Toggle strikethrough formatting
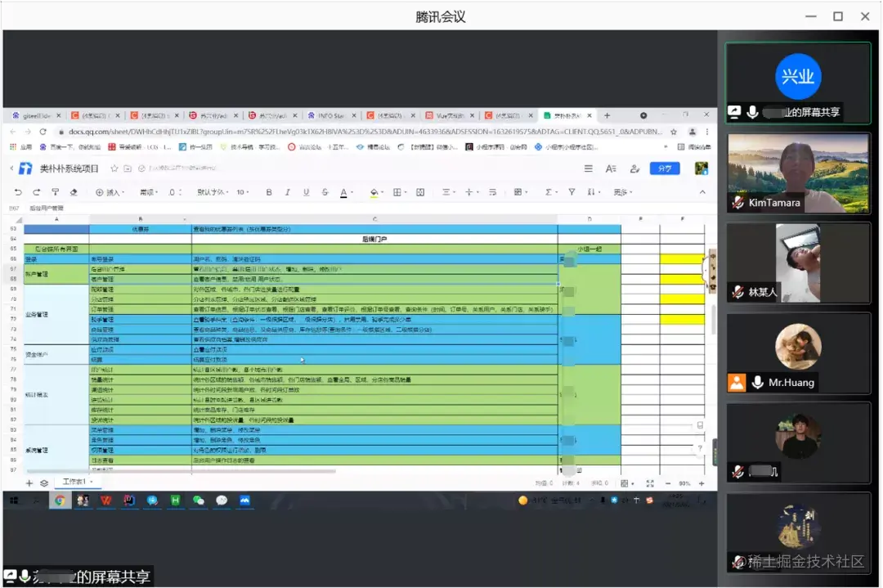 (325, 193)
